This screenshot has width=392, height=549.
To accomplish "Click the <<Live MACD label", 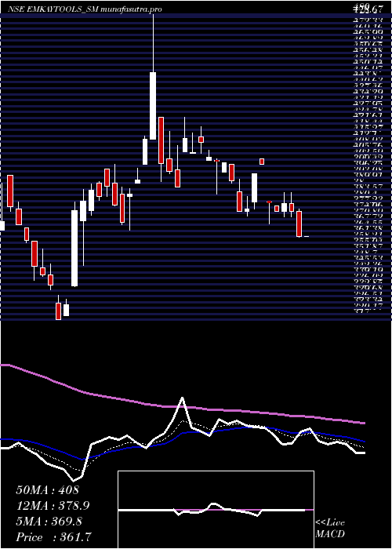I will (330, 529).
